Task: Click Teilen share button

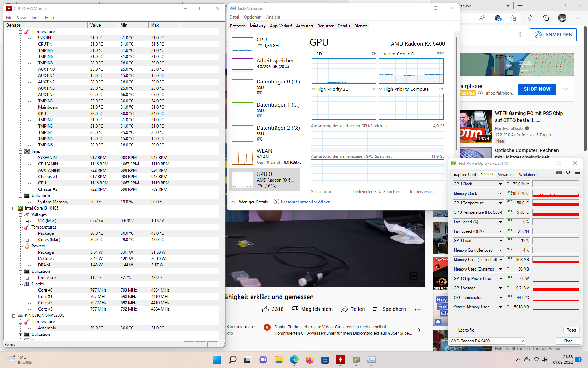Action: (353, 309)
